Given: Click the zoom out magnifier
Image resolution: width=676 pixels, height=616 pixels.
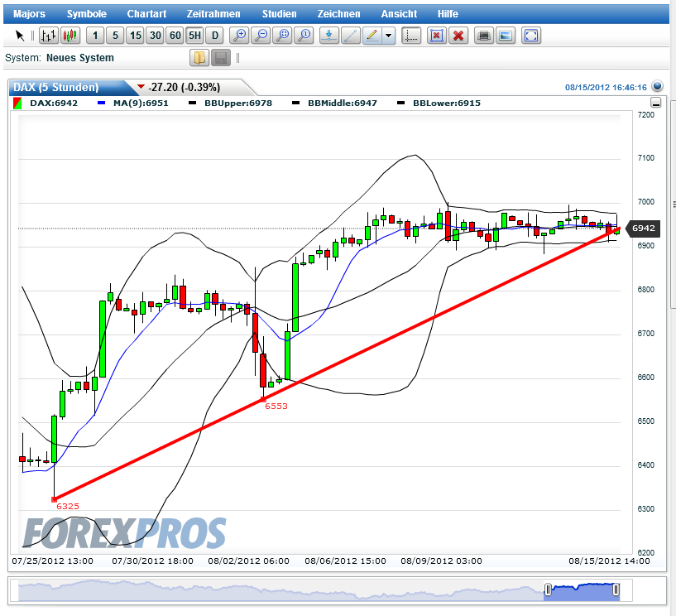Looking at the screenshot, I should [x=261, y=36].
